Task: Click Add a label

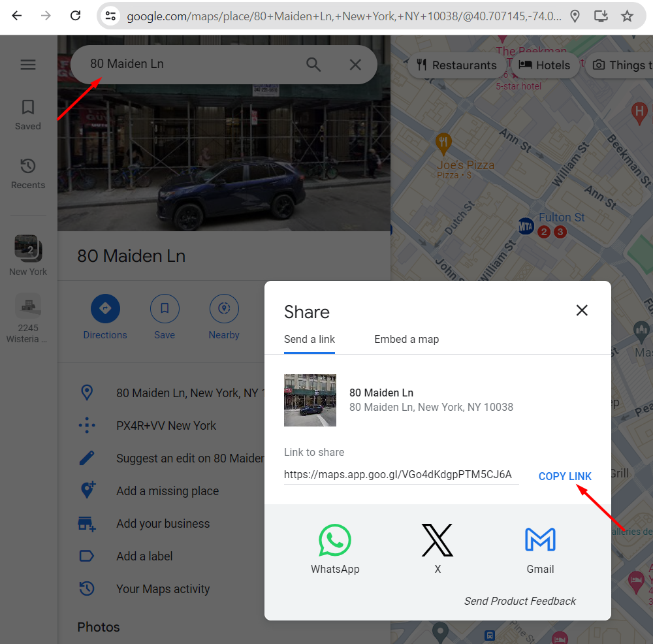Action: click(x=144, y=556)
